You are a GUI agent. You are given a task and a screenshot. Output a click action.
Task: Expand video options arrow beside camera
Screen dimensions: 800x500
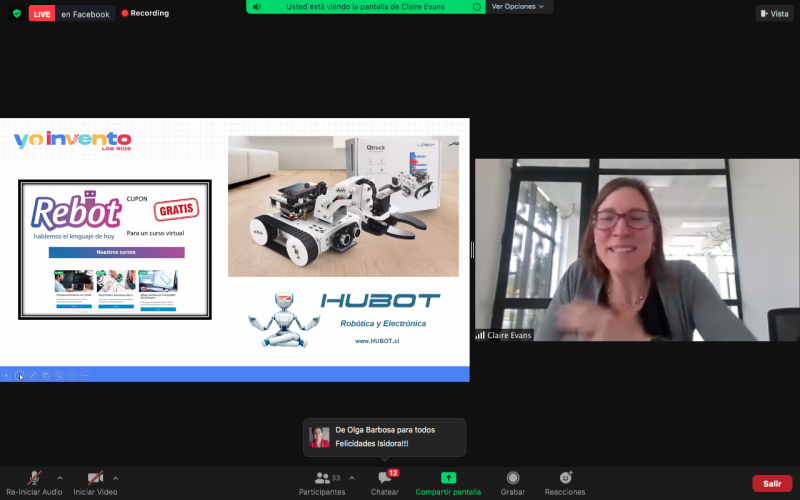pos(115,478)
